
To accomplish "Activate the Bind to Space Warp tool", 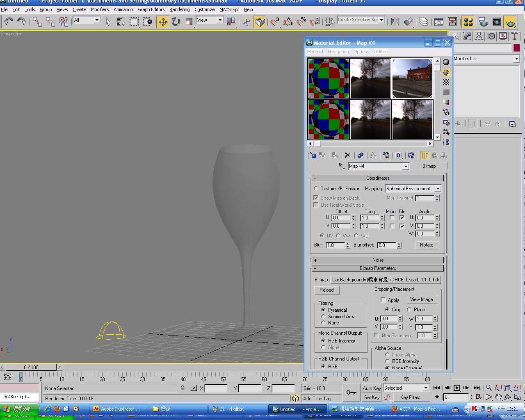I will pyautogui.click(x=64, y=22).
